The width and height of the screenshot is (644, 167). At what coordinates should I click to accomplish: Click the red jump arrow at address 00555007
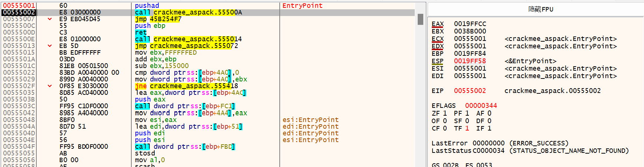tap(50, 19)
